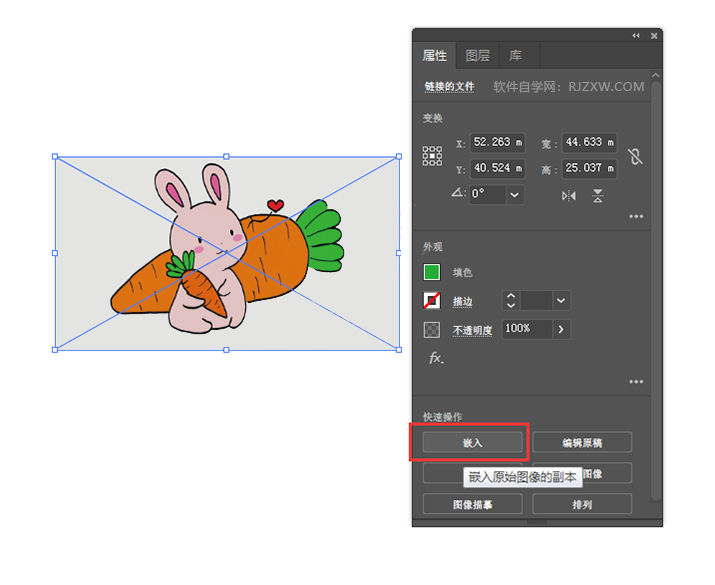Expand the rotation angle dropdown

coord(515,195)
